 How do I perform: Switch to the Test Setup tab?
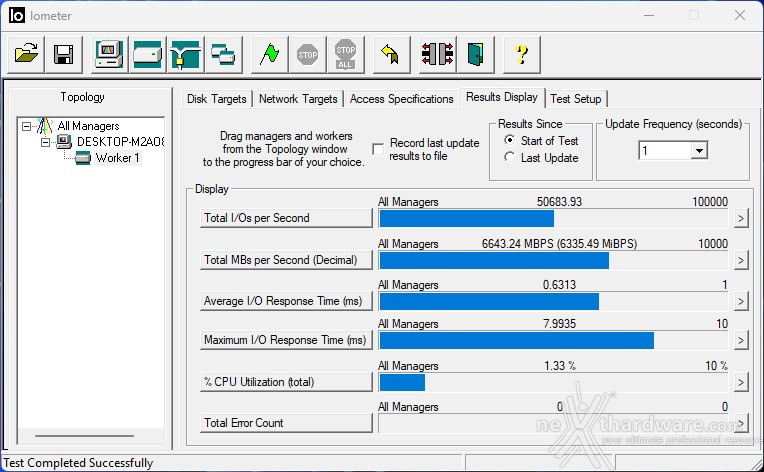point(575,99)
